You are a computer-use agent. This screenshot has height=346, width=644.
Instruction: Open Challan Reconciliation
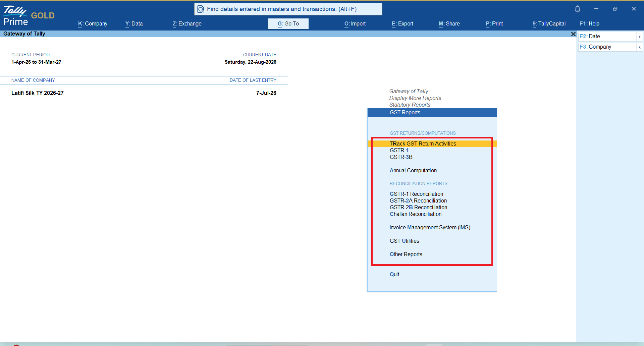(415, 214)
